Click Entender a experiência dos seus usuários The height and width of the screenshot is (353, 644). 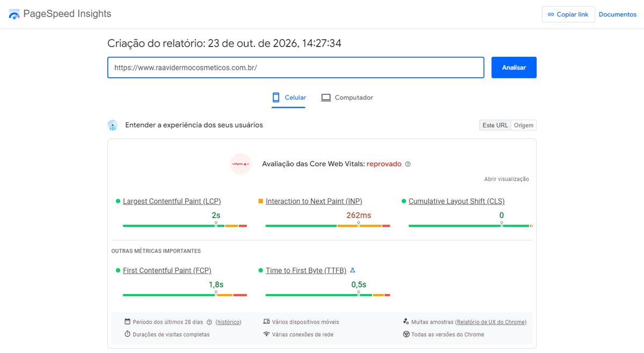(194, 125)
